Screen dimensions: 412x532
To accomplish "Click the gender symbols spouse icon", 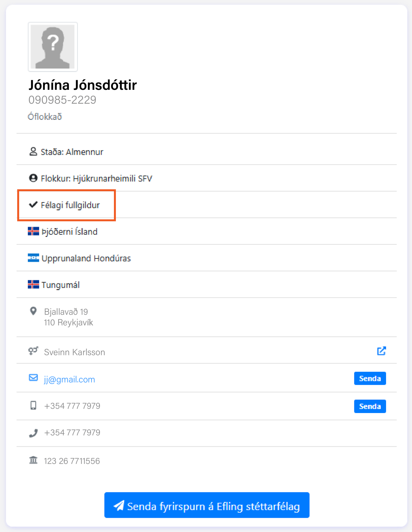I will [33, 351].
